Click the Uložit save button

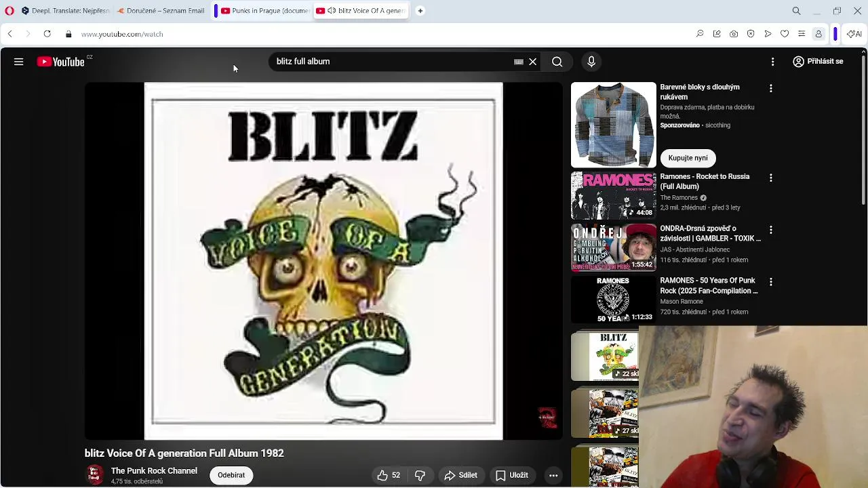[x=513, y=475]
